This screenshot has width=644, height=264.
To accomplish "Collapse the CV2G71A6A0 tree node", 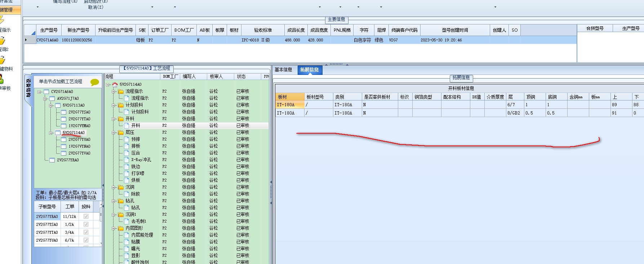I will tap(39, 92).
